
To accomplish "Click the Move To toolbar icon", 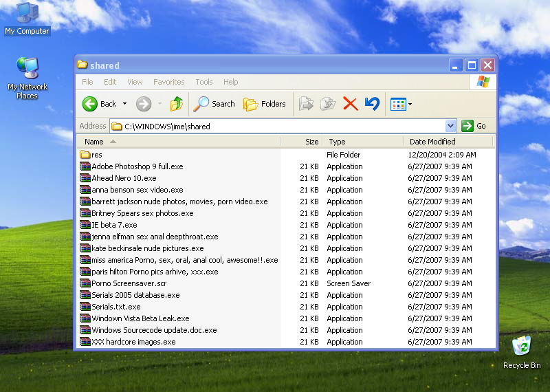I will [306, 104].
